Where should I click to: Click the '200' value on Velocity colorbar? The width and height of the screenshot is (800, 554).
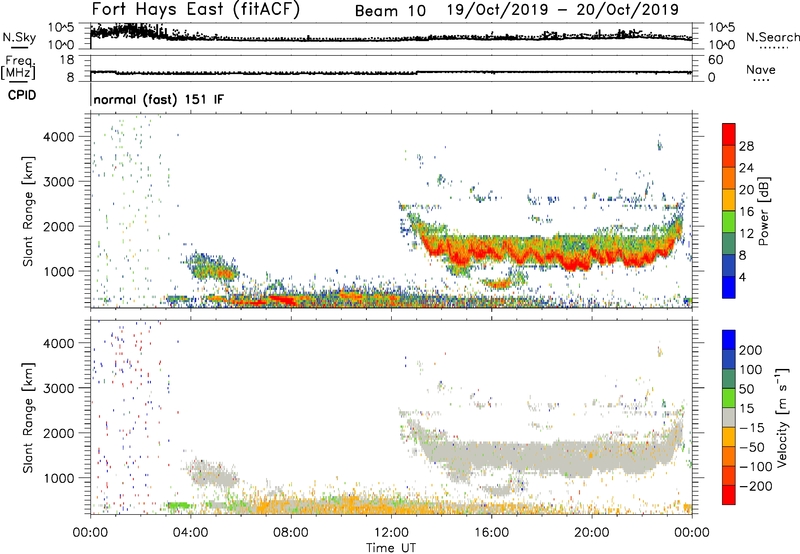point(751,350)
